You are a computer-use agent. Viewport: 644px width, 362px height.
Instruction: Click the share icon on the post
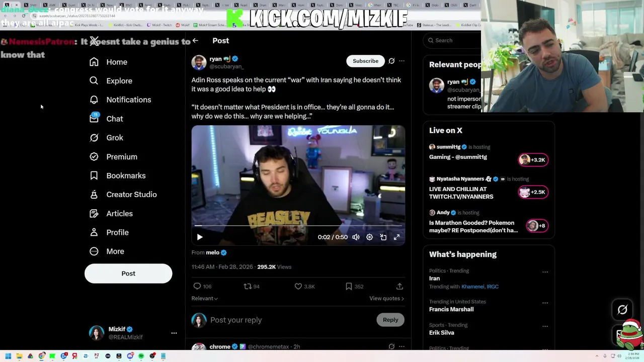(x=399, y=286)
